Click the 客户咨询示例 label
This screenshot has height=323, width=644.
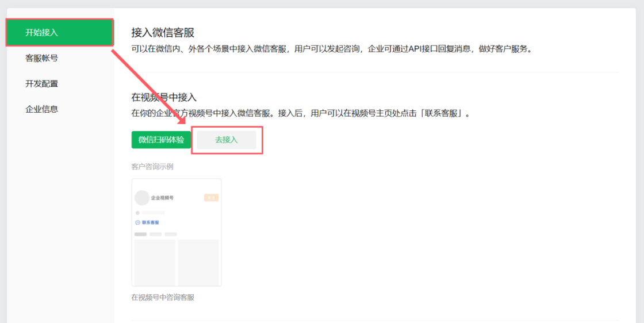(x=152, y=167)
